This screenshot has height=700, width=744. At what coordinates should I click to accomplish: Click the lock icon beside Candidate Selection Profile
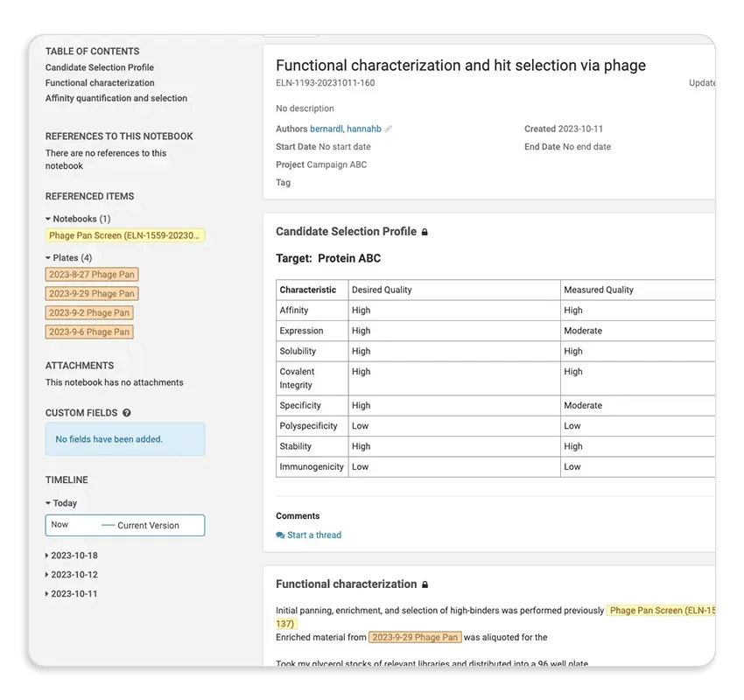click(425, 233)
